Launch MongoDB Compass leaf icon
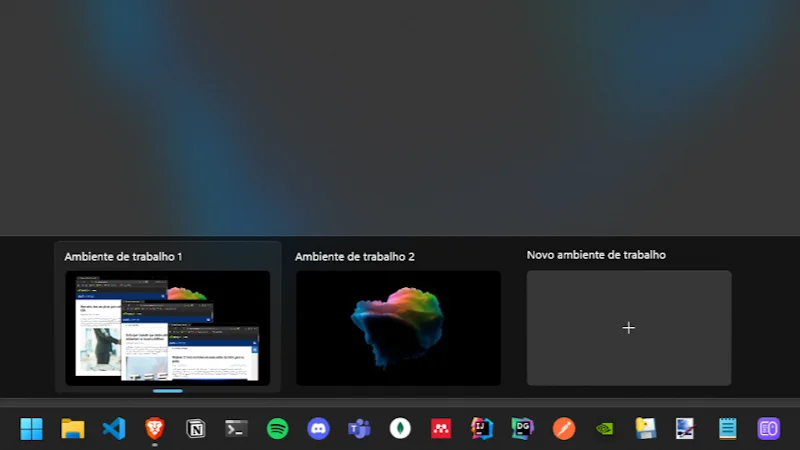Viewport: 800px width, 450px height. 400,429
